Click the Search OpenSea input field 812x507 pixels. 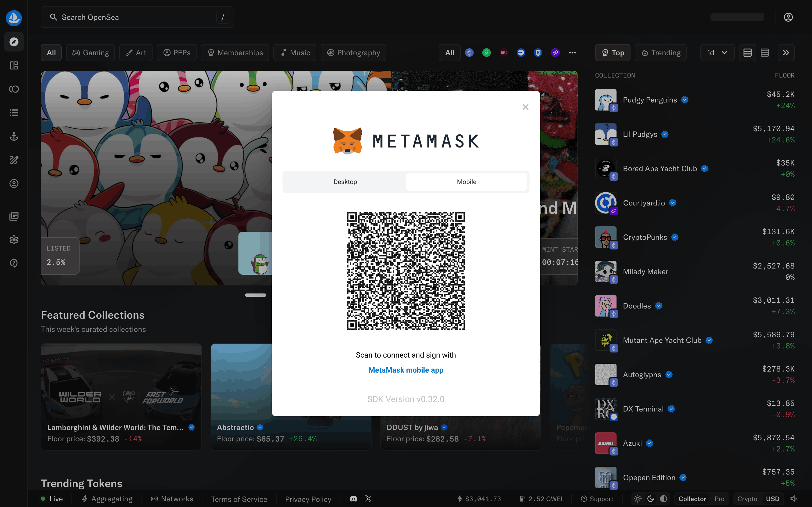point(137,17)
